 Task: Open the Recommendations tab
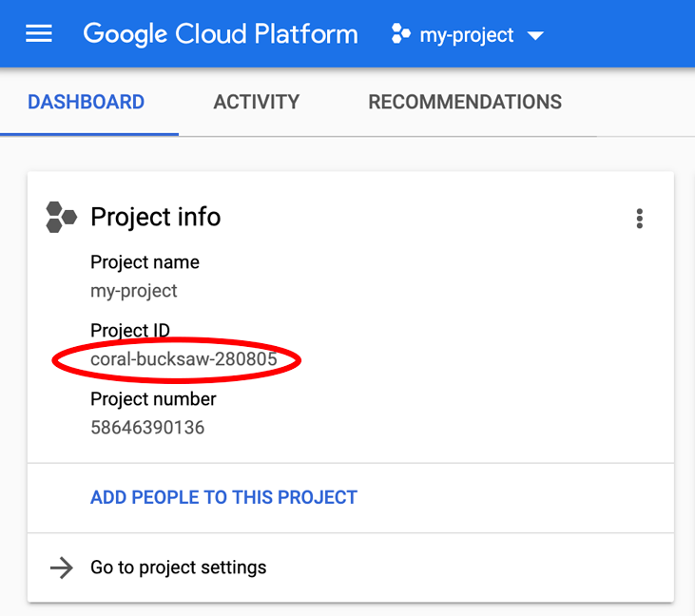pyautogui.click(x=465, y=102)
